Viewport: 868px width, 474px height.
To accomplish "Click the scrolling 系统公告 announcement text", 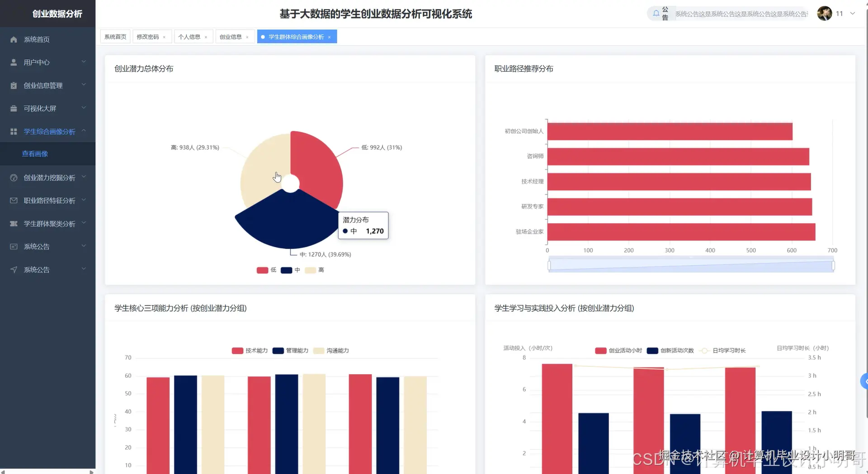I will pos(741,14).
